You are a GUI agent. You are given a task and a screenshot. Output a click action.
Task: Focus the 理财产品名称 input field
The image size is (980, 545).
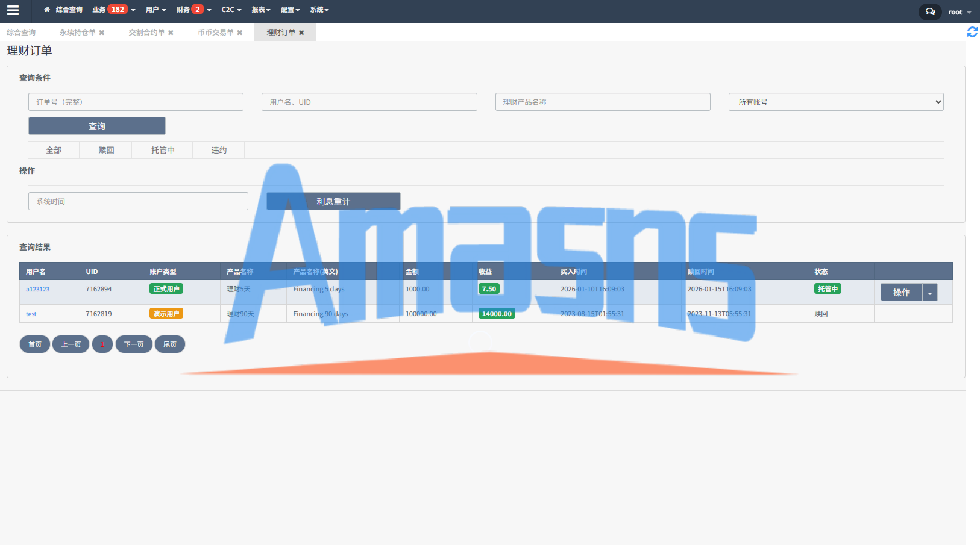click(603, 102)
